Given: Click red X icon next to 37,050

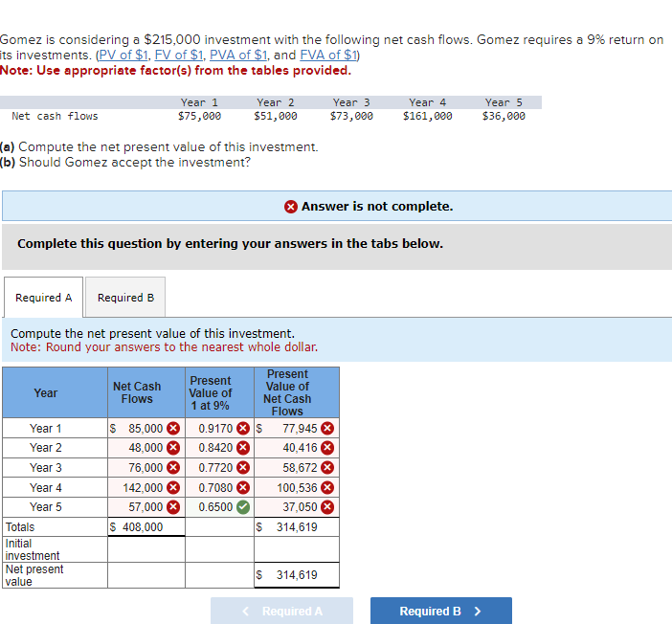Looking at the screenshot, I should tap(327, 507).
